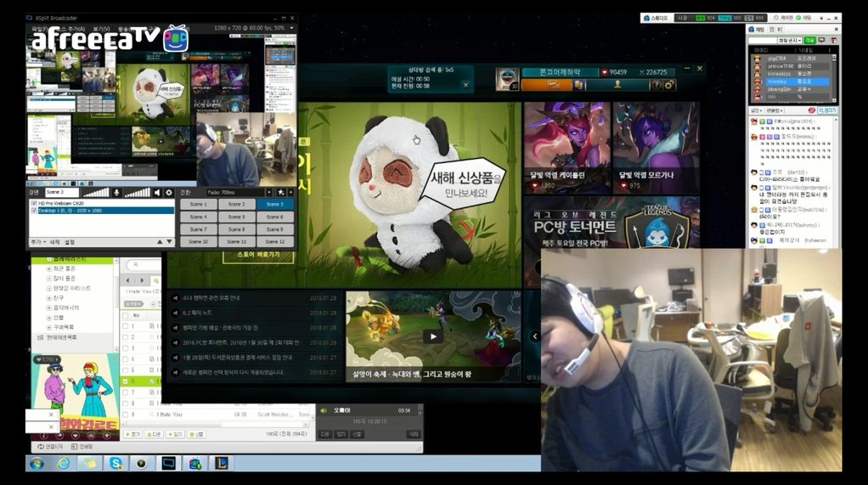Click 설정 source settings button
Viewport: 868px width, 485px height.
coord(69,242)
